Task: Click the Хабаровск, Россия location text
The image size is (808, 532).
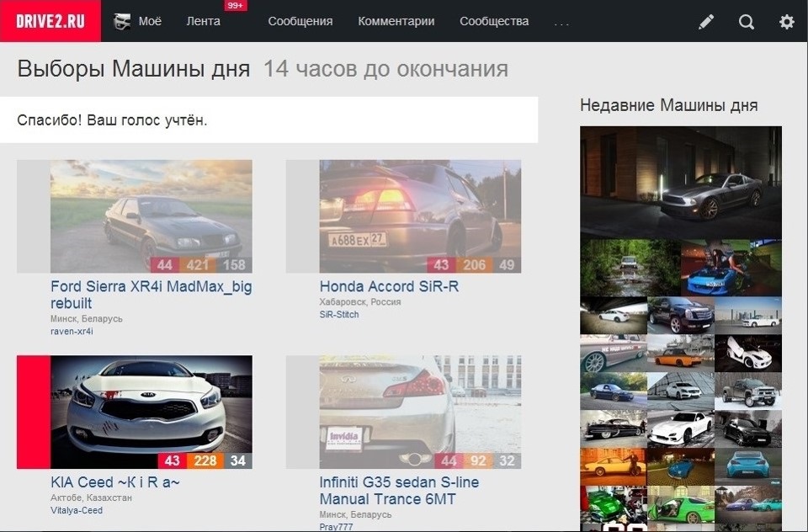Action: point(359,302)
